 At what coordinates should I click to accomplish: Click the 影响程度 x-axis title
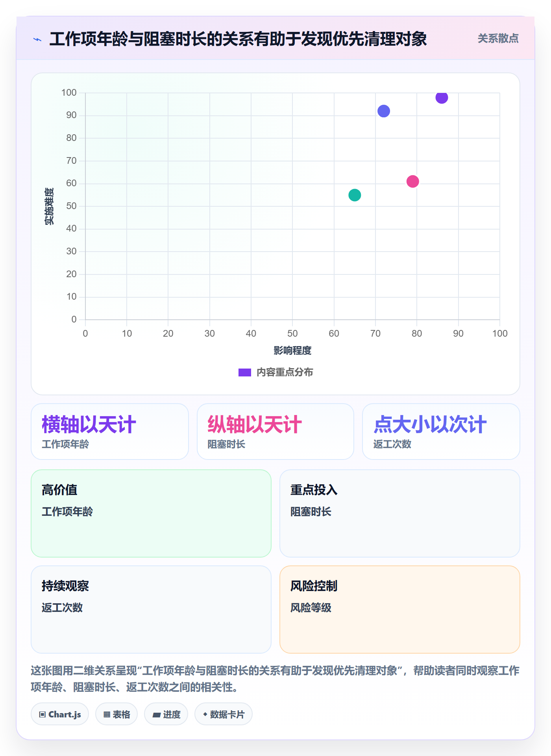292,350
